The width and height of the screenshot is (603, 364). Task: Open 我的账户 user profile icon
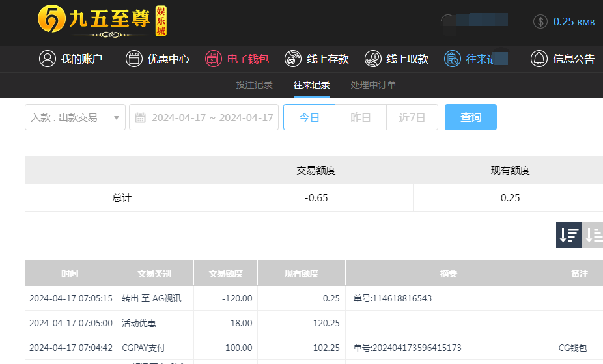48,59
